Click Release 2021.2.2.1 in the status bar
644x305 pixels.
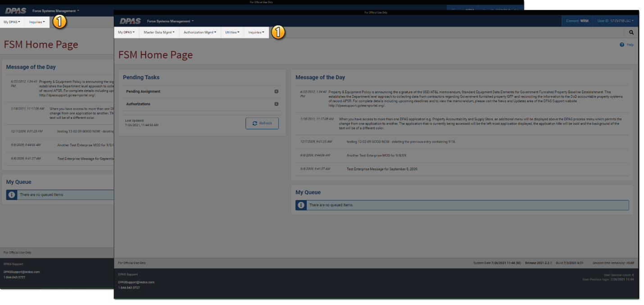[x=538, y=263]
